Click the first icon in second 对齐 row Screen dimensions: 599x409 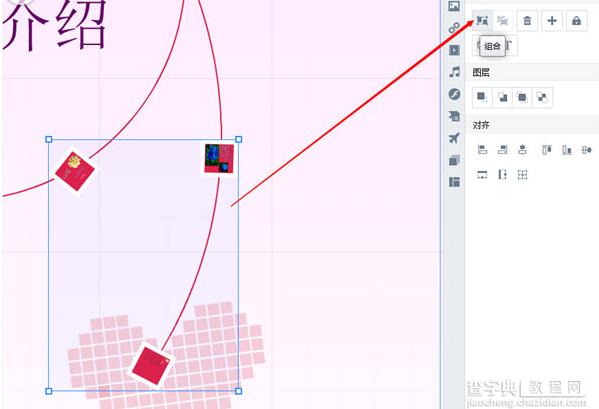pos(482,175)
